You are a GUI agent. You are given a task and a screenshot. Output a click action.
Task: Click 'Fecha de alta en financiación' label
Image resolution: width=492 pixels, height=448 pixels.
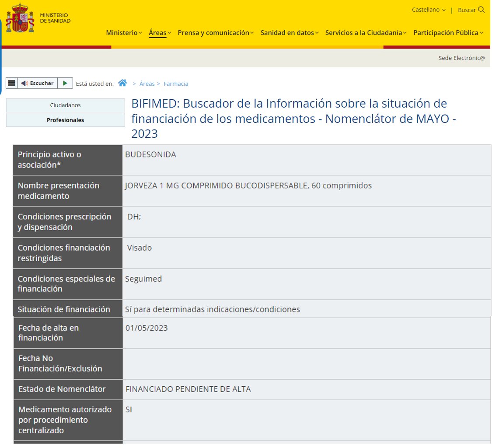pyautogui.click(x=48, y=332)
